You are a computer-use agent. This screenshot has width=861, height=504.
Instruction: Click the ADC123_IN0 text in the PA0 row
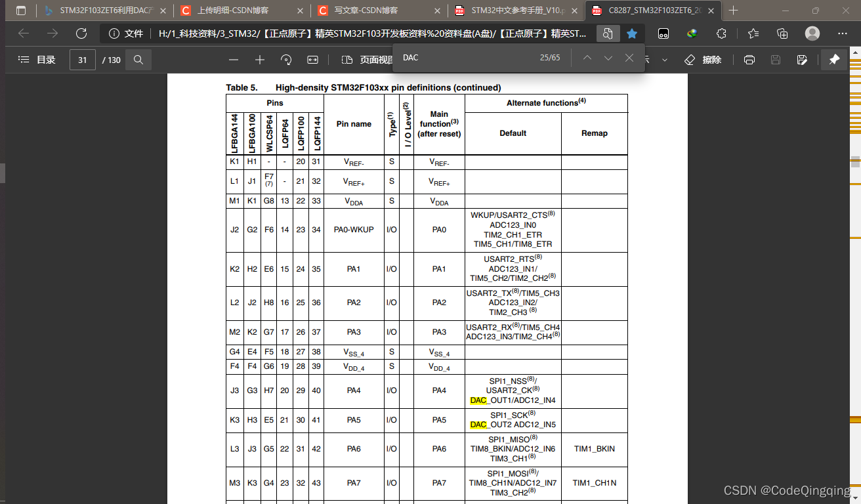tap(513, 225)
